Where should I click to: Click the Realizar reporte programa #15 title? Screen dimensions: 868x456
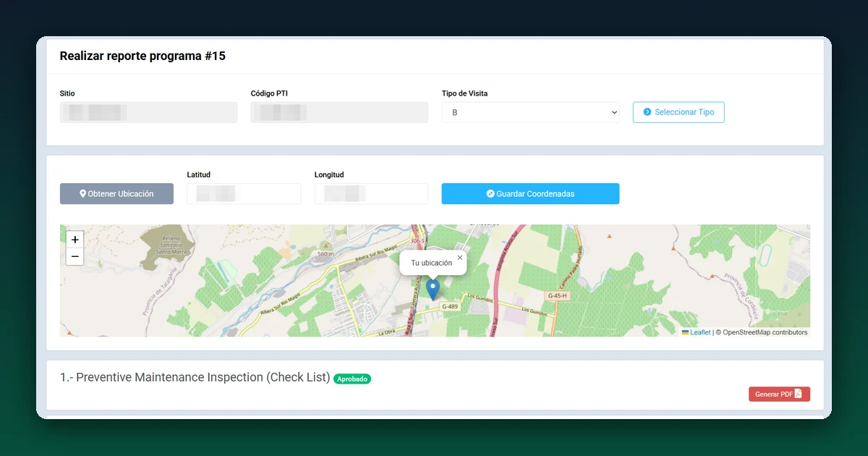pos(142,56)
